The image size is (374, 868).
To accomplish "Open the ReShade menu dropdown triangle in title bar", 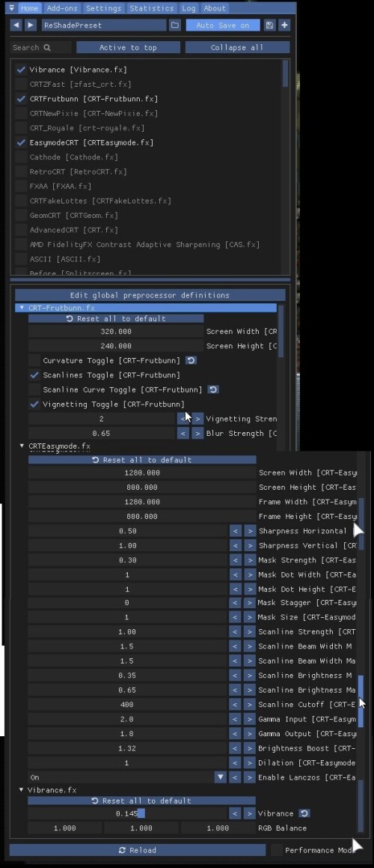I will click(12, 8).
